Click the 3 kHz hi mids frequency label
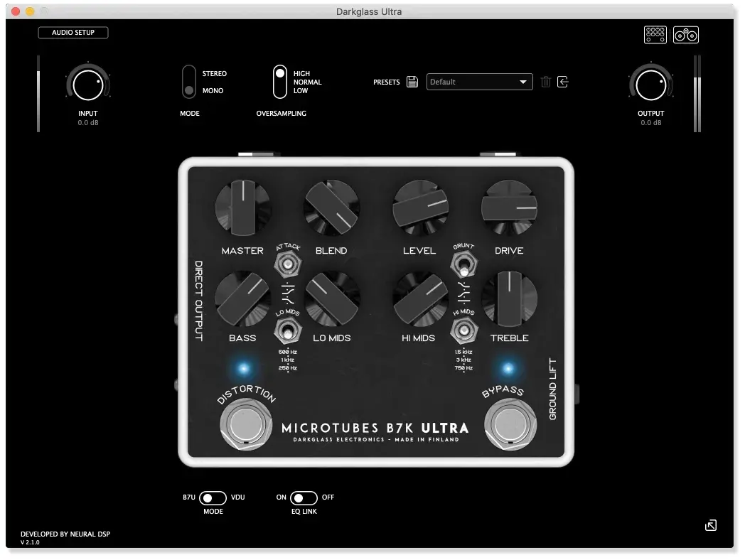This screenshot has width=745, height=560. (x=463, y=360)
